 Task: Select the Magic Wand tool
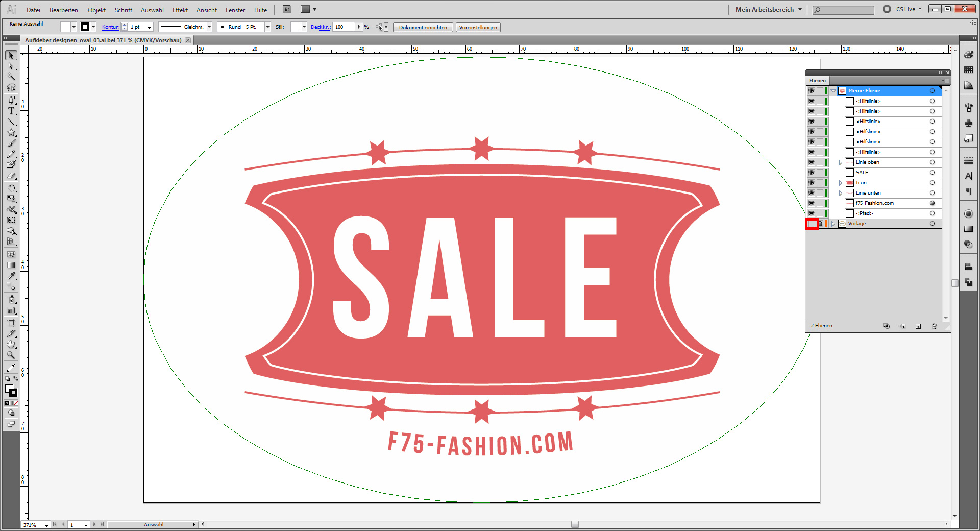[11, 77]
